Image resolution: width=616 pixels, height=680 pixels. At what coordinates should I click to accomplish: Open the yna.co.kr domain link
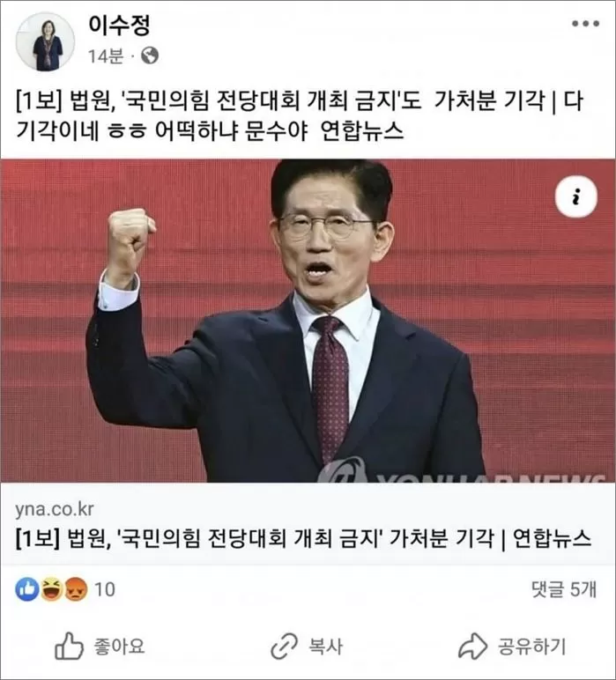(55, 509)
